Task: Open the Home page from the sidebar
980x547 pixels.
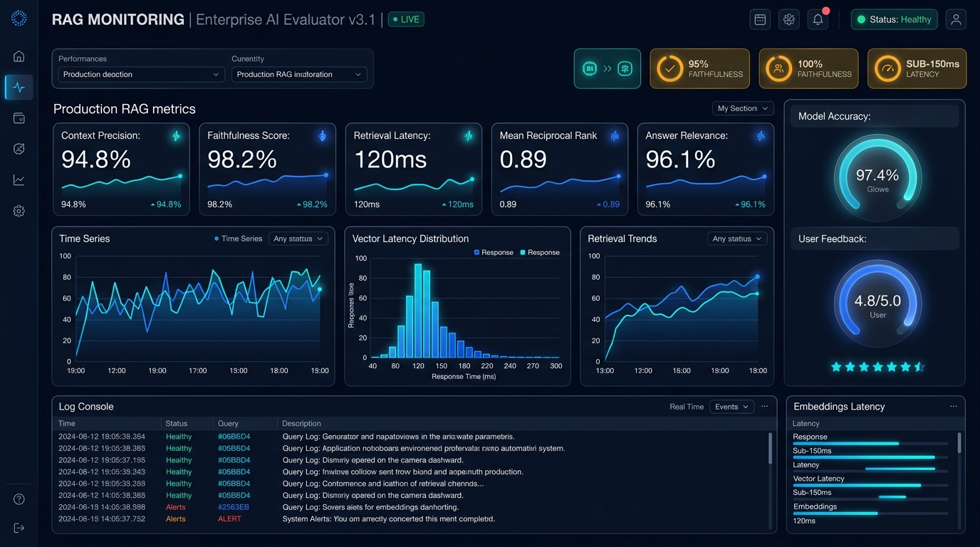Action: point(19,56)
